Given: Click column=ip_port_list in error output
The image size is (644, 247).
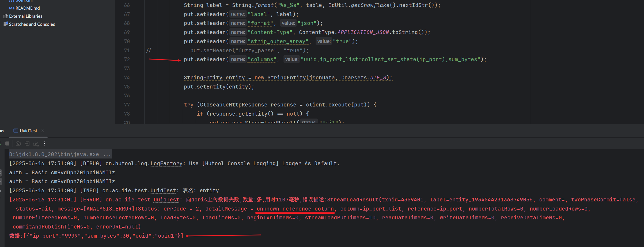Looking at the screenshot, I should pos(371,209).
